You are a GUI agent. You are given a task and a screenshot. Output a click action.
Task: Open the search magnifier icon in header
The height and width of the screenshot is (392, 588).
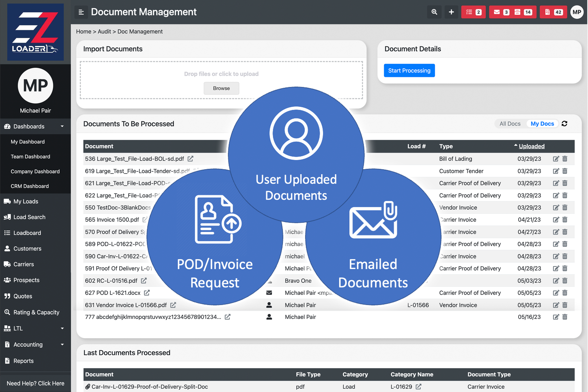[434, 12]
